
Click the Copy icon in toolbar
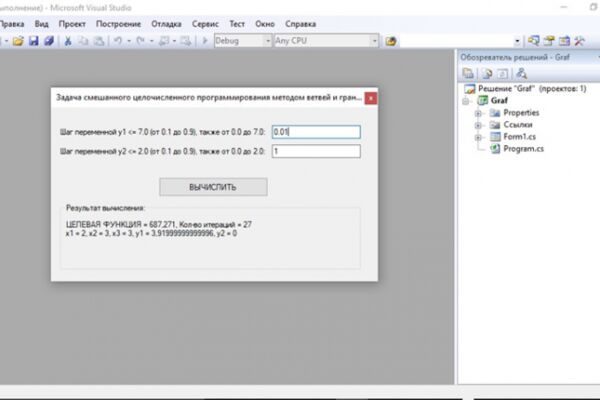pos(83,41)
